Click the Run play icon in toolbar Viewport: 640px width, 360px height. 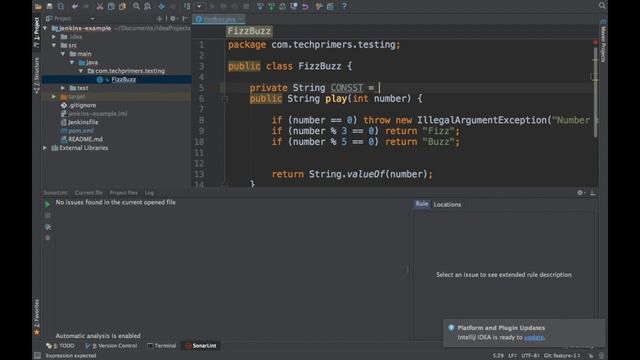point(211,6)
